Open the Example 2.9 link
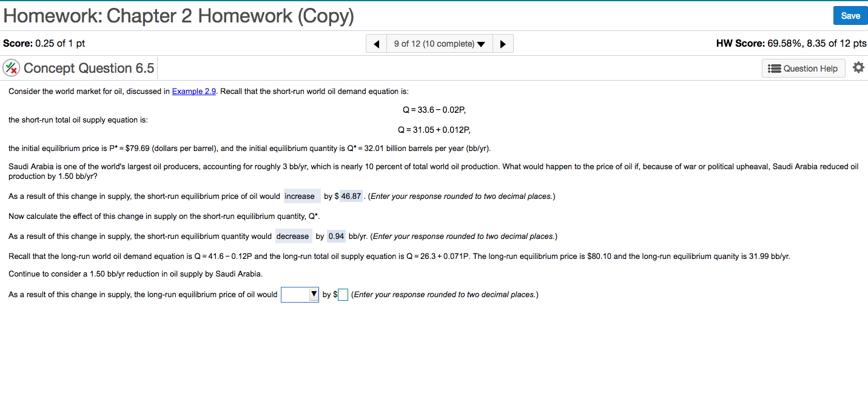The width and height of the screenshot is (868, 413). coord(194,91)
